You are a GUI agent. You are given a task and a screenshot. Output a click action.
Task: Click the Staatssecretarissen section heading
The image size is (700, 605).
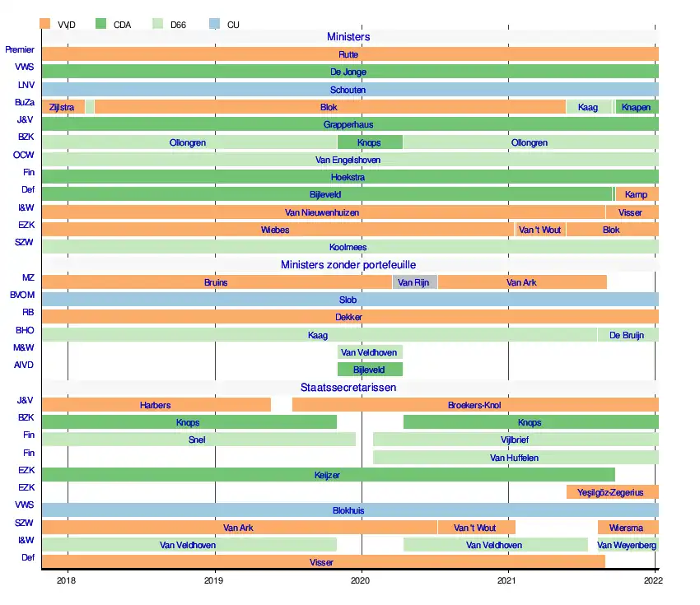tap(348, 388)
